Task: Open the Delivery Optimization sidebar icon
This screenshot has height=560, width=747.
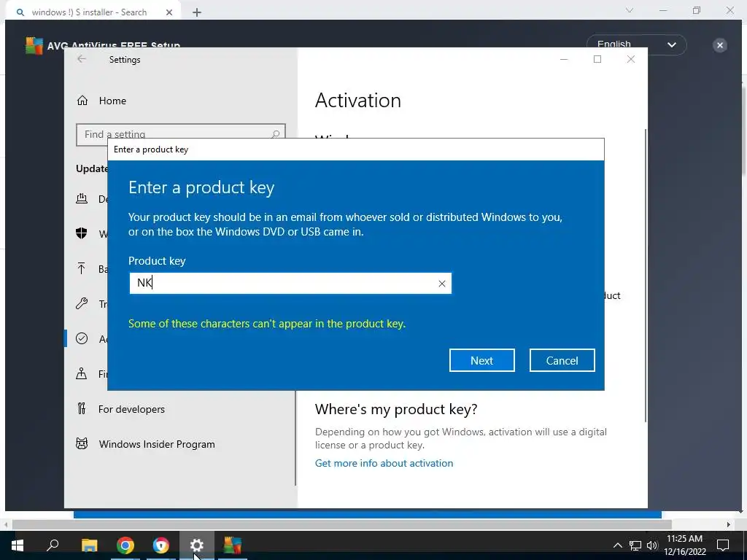Action: click(82, 198)
